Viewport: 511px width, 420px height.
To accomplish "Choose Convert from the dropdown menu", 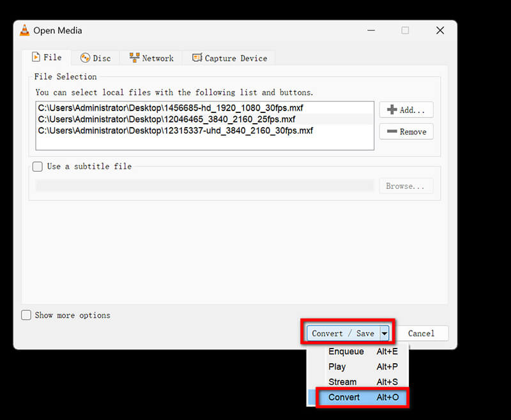I will point(358,397).
